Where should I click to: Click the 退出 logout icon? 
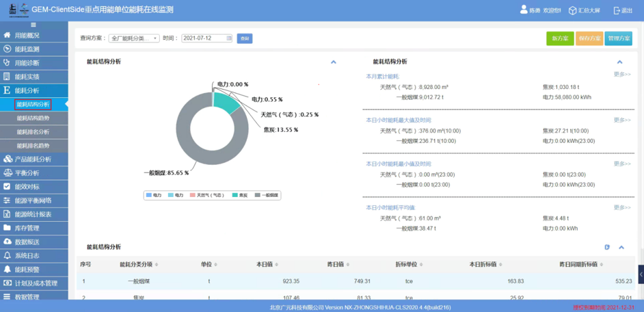pyautogui.click(x=616, y=10)
